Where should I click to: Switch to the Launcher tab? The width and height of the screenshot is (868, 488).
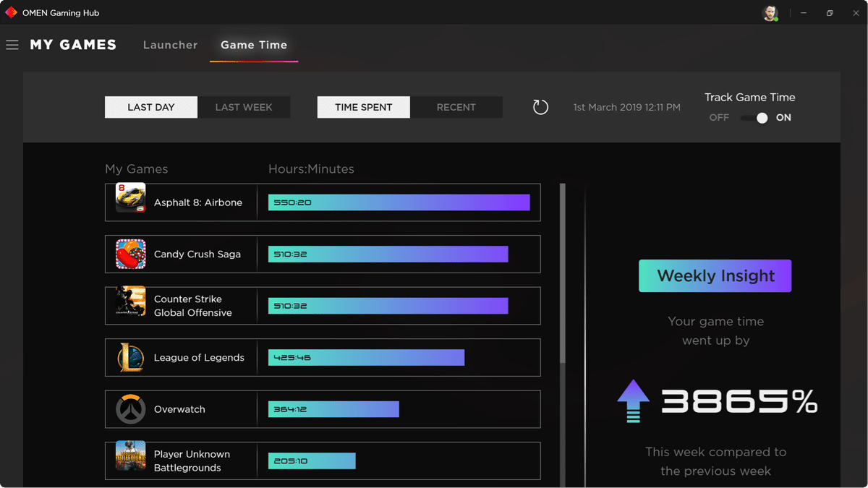(x=171, y=45)
